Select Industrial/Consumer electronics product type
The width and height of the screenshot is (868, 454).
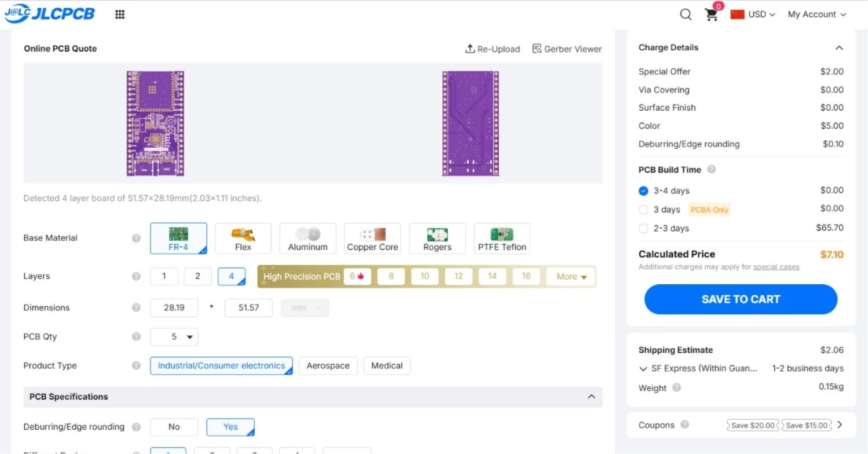(x=221, y=366)
